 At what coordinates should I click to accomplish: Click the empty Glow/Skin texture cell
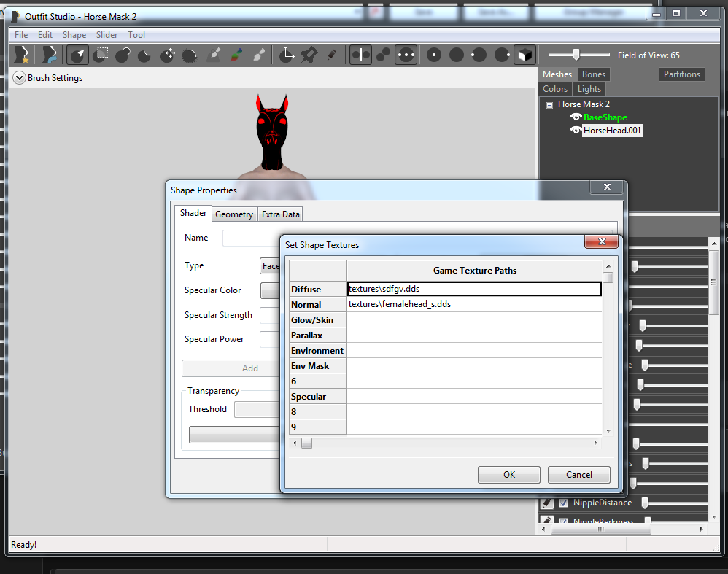point(474,319)
